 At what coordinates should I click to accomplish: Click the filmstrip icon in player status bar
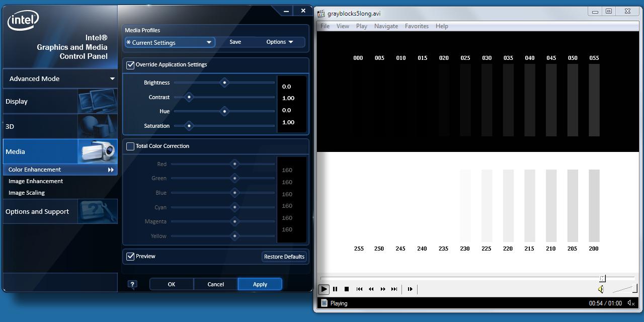[x=324, y=303]
